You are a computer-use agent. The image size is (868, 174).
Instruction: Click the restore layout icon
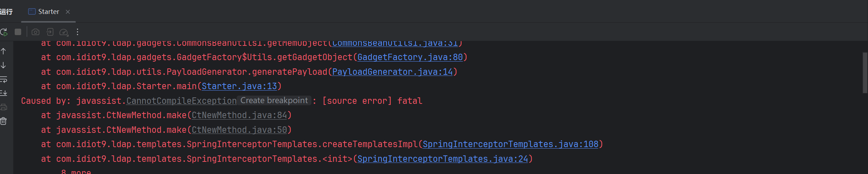tap(50, 32)
